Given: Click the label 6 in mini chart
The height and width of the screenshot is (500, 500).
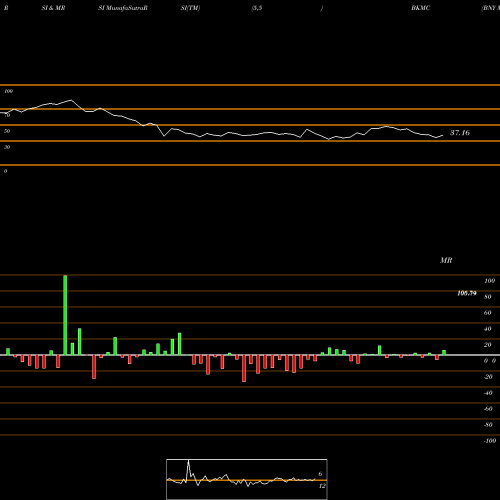Looking at the screenshot, I should click(320, 474).
